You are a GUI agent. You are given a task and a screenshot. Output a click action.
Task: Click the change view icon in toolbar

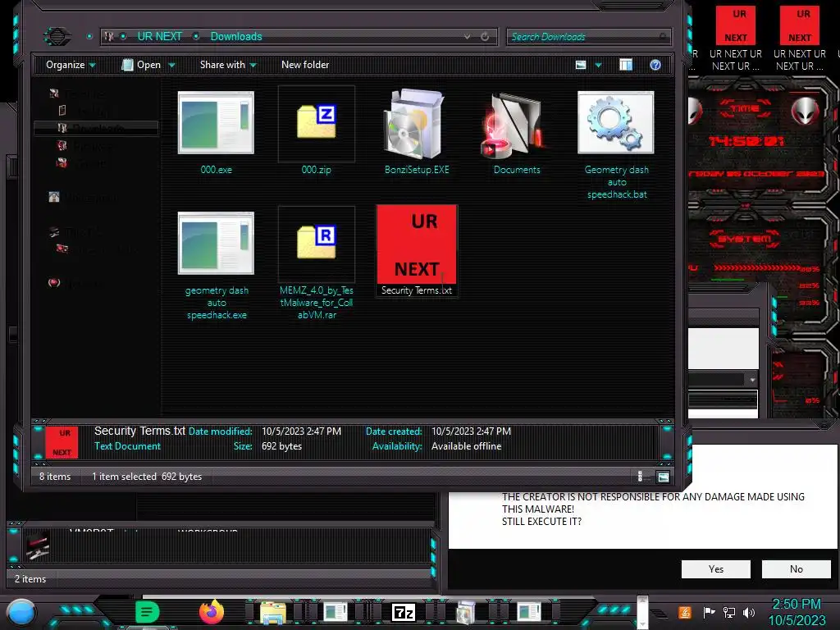[x=581, y=65]
